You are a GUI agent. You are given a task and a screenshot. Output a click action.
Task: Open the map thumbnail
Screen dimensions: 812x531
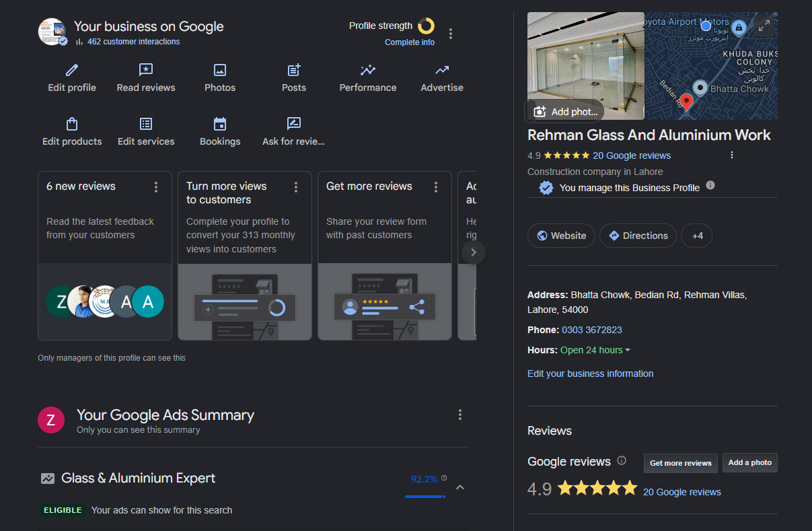712,65
